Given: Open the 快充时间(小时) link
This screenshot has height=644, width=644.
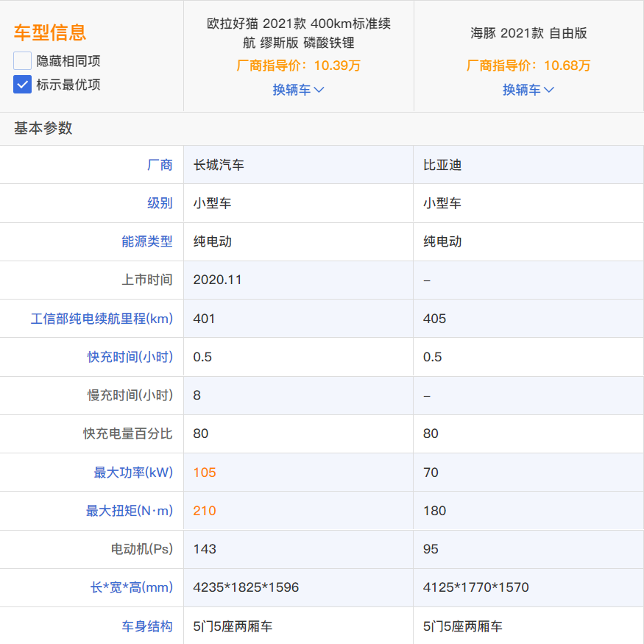Looking at the screenshot, I should 130,357.
